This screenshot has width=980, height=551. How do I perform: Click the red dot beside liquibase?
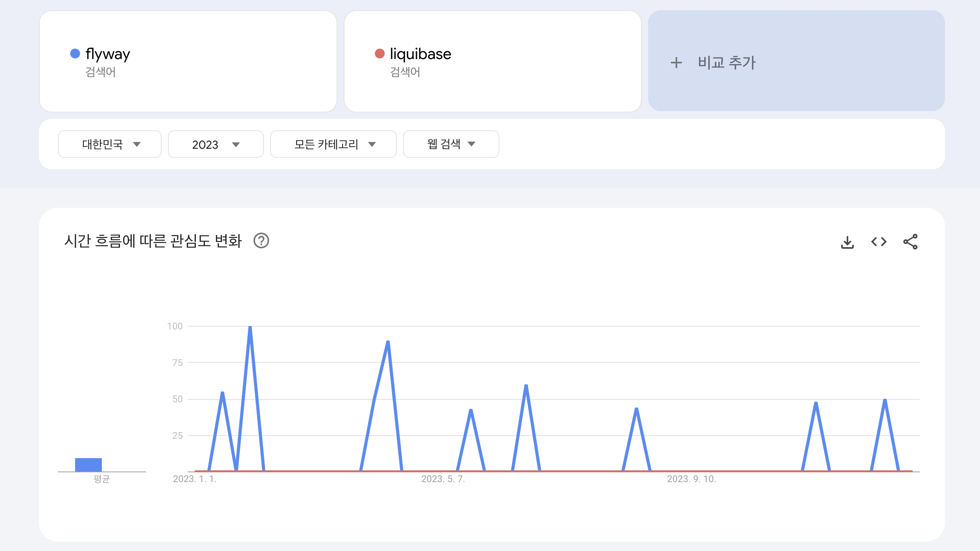(379, 54)
